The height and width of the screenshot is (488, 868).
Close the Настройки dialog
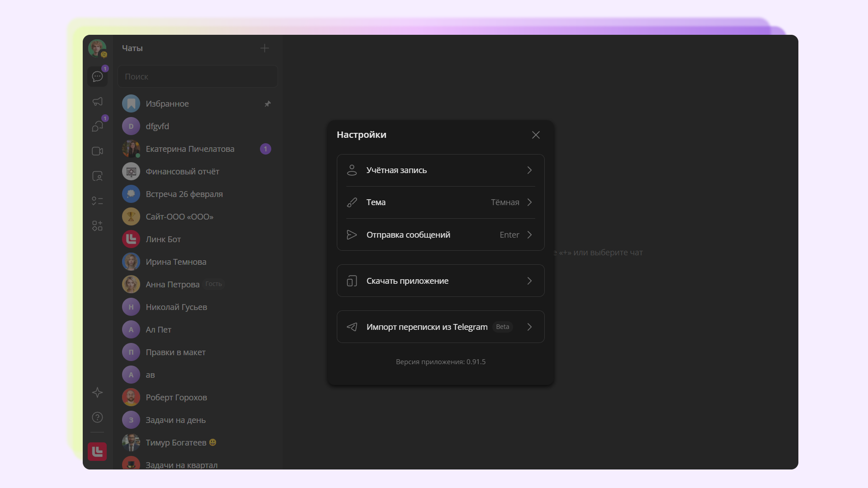coord(536,135)
